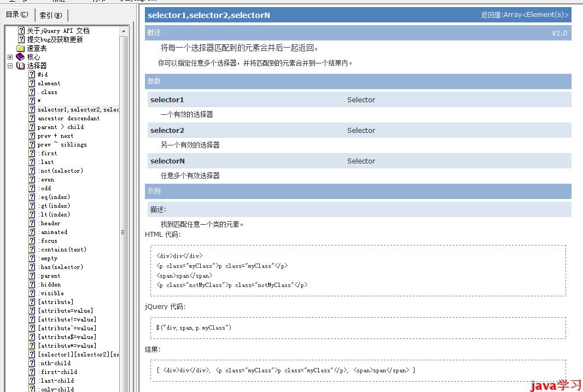The height and width of the screenshot is (392, 583).
Task: Click page icon next to parent > child
Action: [x=32, y=127]
